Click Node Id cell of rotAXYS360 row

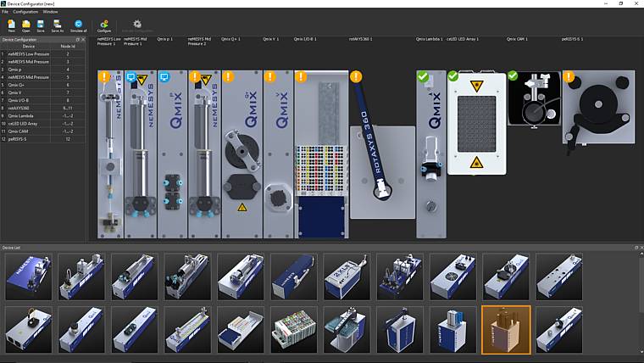68,108
